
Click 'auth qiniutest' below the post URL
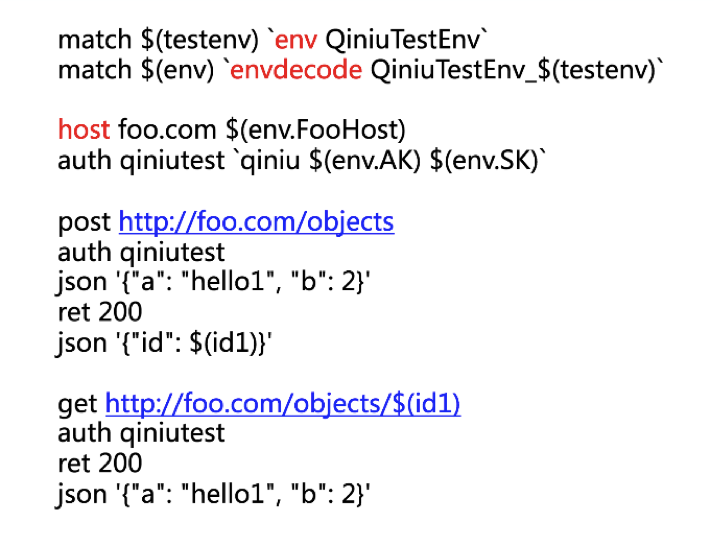click(x=141, y=253)
